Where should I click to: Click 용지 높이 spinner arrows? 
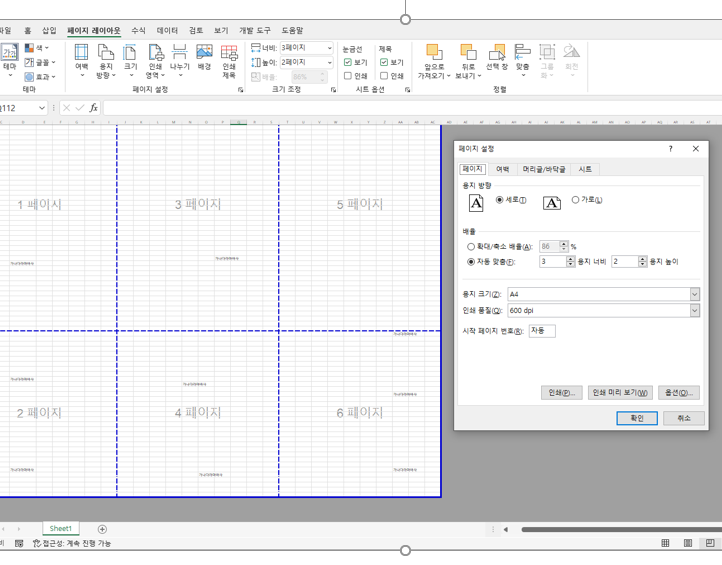click(x=643, y=262)
